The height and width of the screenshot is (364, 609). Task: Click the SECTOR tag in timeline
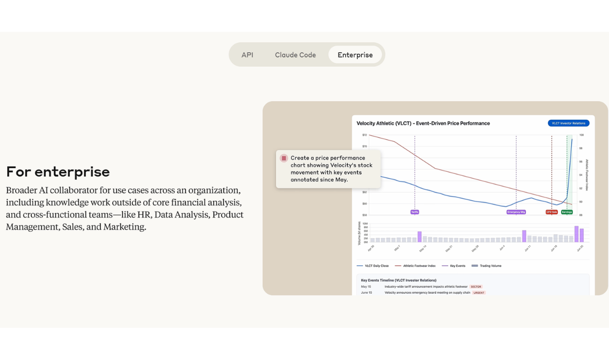476,287
